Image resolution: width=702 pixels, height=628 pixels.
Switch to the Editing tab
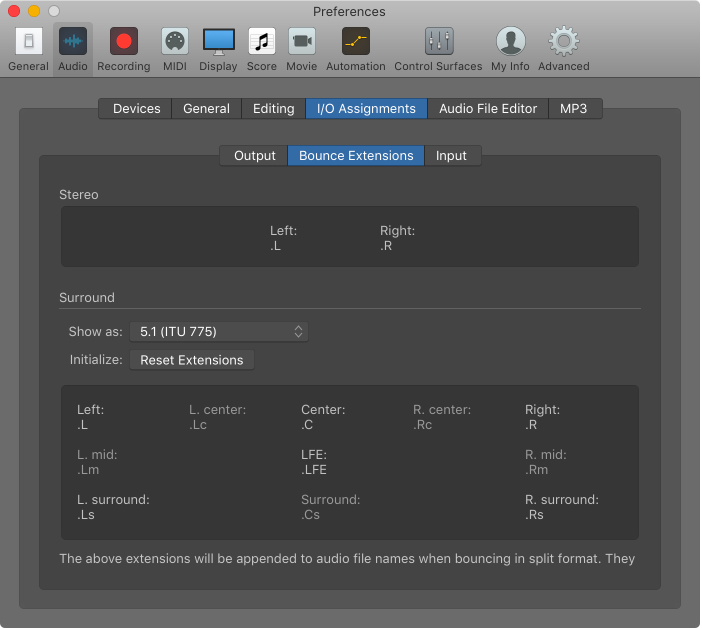274,109
